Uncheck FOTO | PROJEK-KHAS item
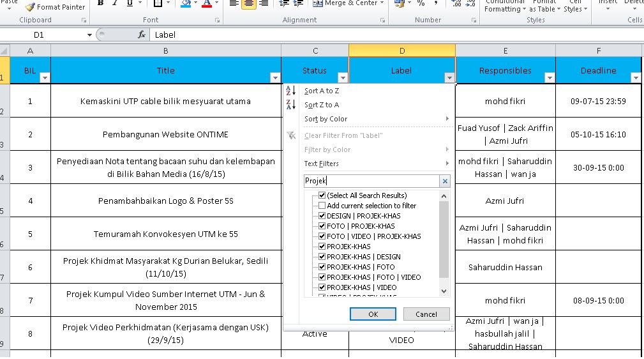Screen dimensions: 644x359 322,226
